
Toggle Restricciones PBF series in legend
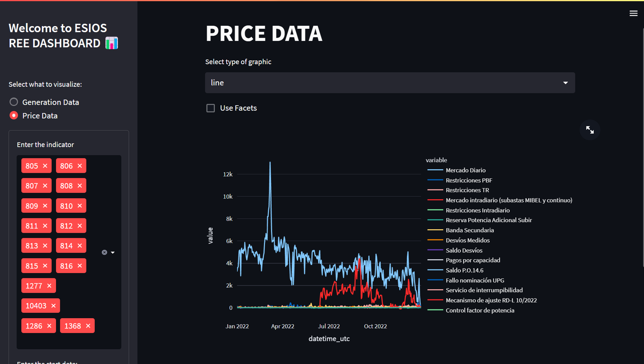tap(469, 180)
